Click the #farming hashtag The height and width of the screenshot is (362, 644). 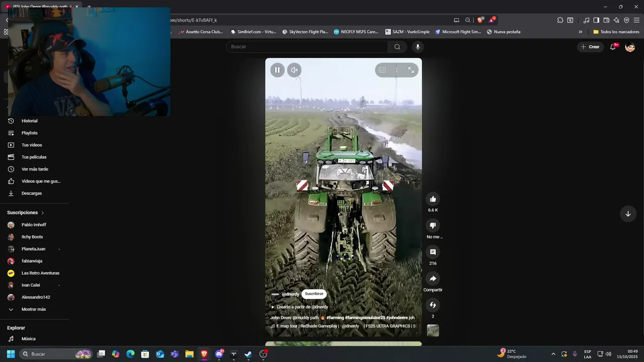point(335,318)
